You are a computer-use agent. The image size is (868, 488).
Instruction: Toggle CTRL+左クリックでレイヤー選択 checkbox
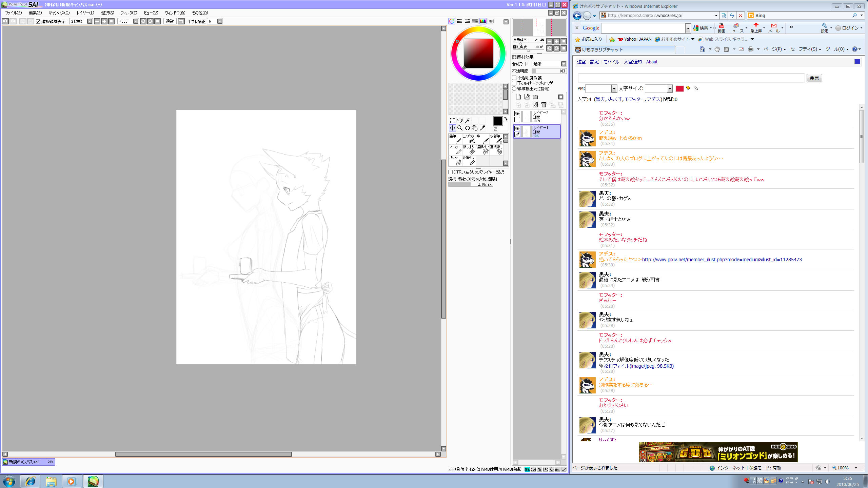click(x=451, y=172)
